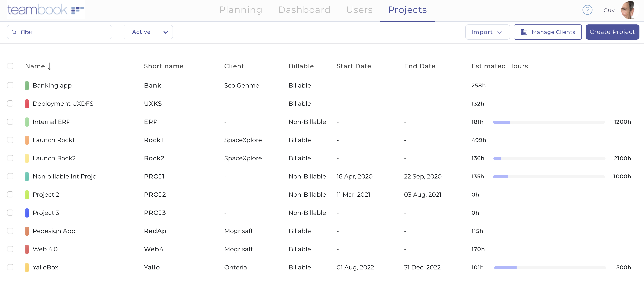Click the help question mark icon
The width and height of the screenshot is (644, 288).
587,10
